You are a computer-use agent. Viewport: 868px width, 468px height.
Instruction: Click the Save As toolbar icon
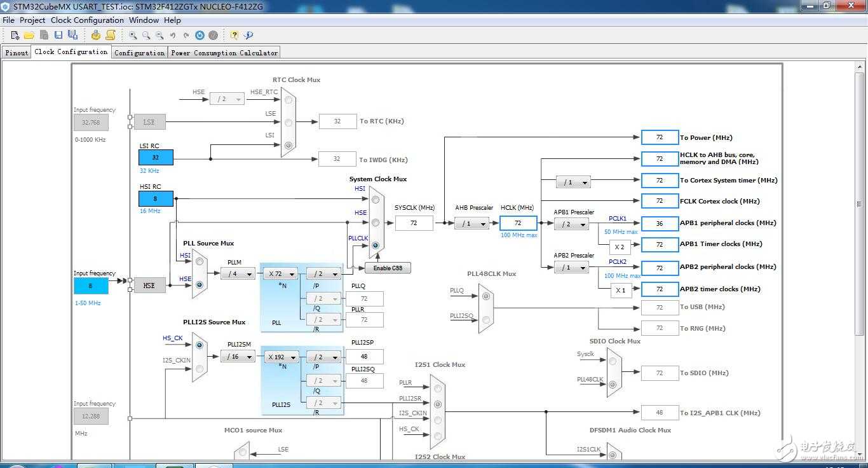pyautogui.click(x=72, y=36)
